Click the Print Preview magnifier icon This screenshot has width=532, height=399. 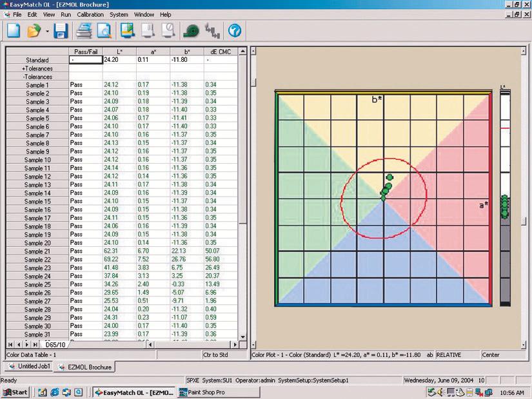(104, 30)
